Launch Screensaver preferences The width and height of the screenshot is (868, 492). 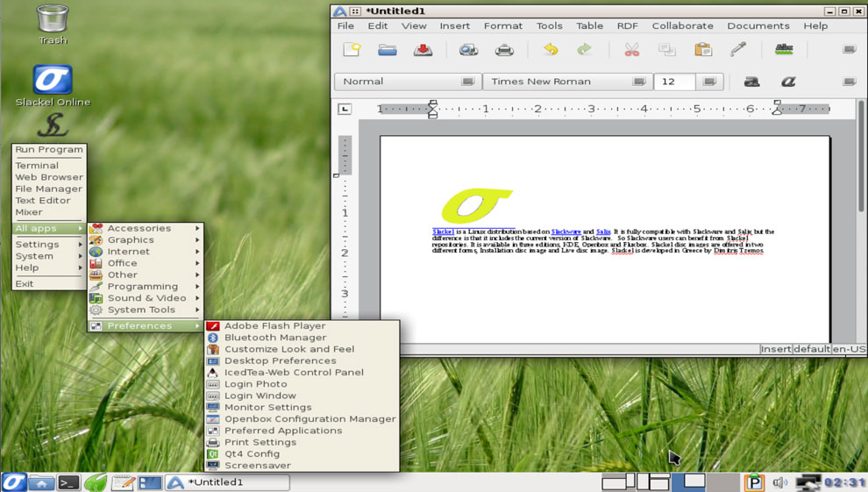point(302,466)
